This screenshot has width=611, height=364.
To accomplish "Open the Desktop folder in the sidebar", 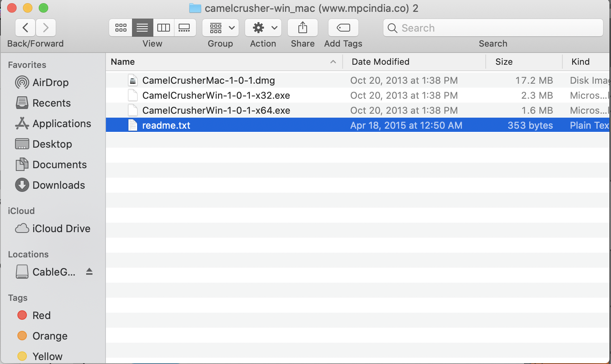I will point(43,144).
